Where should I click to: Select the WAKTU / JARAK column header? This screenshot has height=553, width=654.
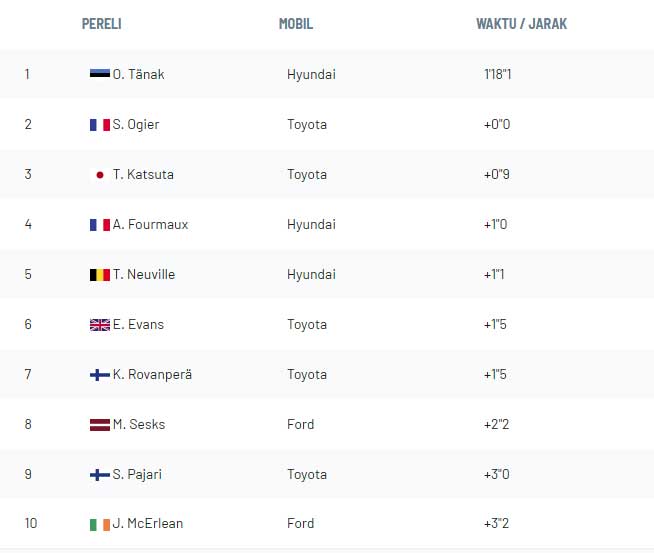521,24
